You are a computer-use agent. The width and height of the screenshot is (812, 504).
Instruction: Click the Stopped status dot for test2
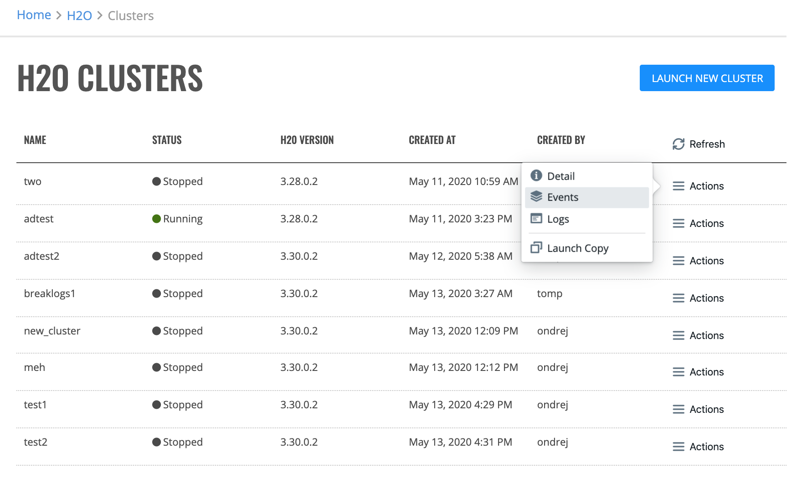[156, 442]
